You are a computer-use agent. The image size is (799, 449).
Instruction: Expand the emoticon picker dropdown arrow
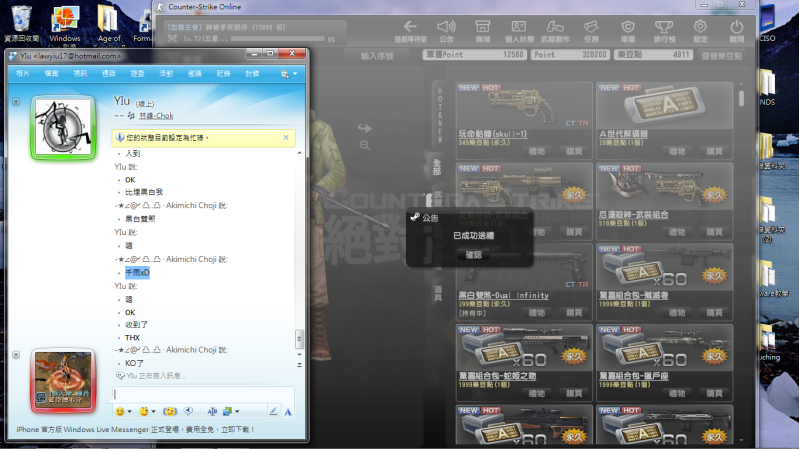(x=129, y=412)
